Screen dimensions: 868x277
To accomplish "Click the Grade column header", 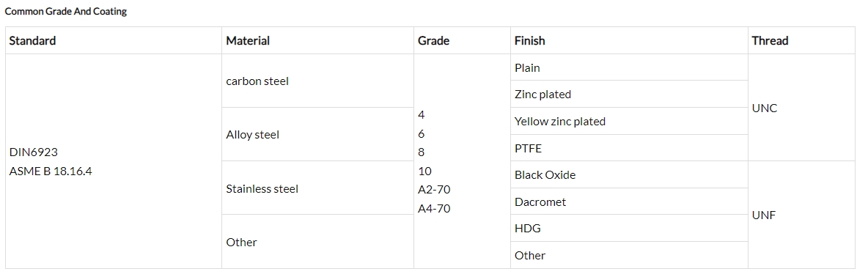I will [x=463, y=40].
